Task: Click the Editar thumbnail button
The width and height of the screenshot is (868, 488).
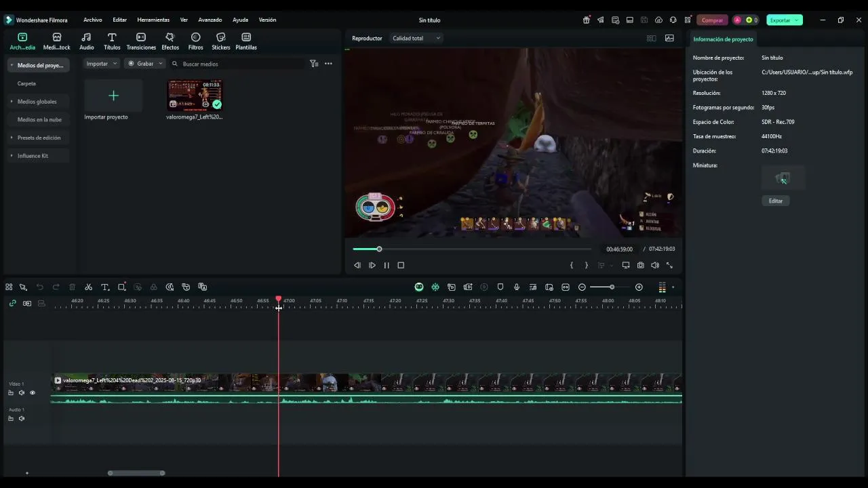Action: point(776,201)
